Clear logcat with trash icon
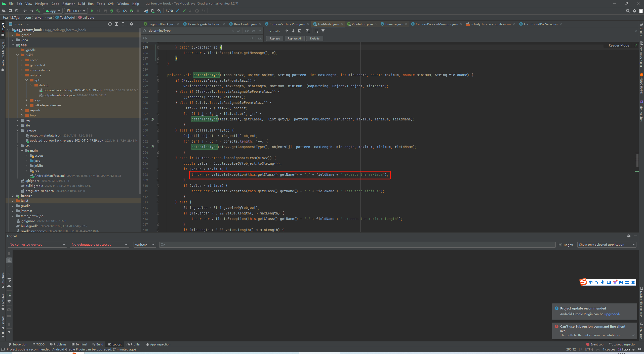644x354 pixels. (x=9, y=253)
